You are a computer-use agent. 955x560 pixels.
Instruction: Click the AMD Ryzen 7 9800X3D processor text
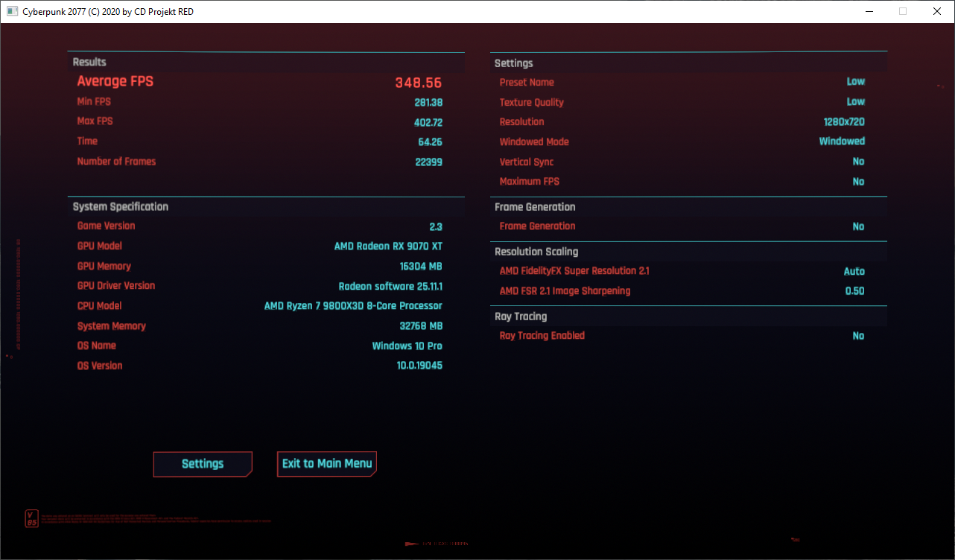coord(353,306)
